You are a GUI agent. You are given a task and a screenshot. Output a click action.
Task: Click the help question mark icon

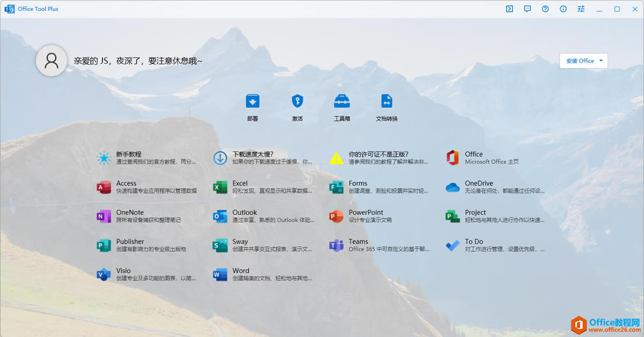(545, 8)
